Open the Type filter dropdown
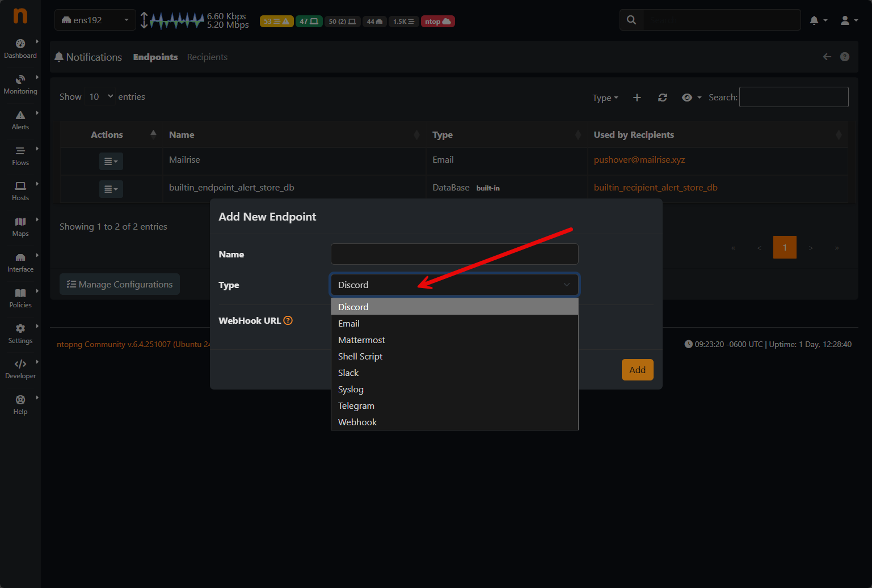This screenshot has height=588, width=872. tap(605, 98)
